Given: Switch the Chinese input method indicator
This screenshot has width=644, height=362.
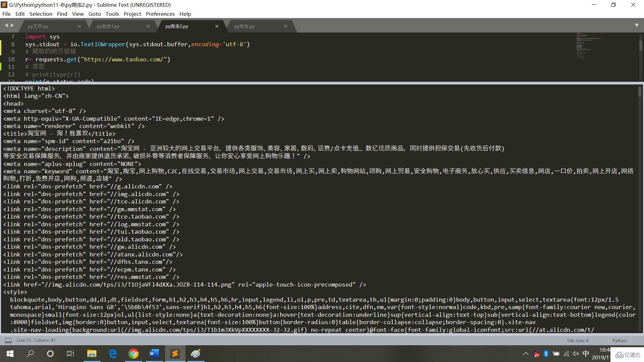Looking at the screenshot, I should click(586, 354).
